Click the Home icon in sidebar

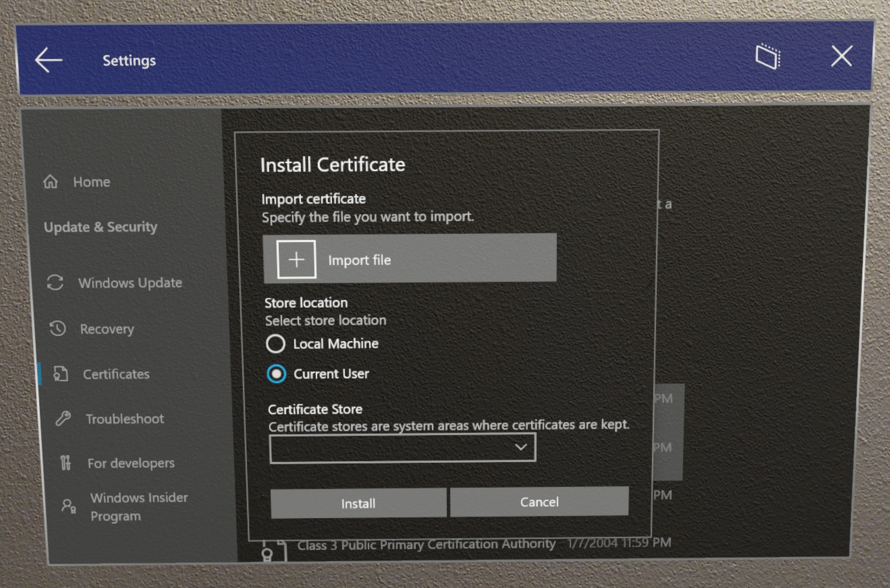coord(54,182)
